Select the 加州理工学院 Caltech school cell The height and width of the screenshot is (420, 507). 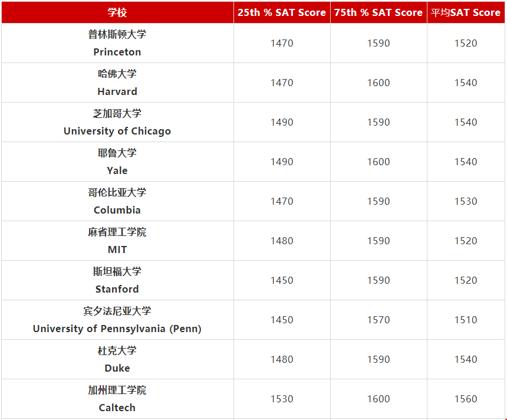(x=117, y=398)
